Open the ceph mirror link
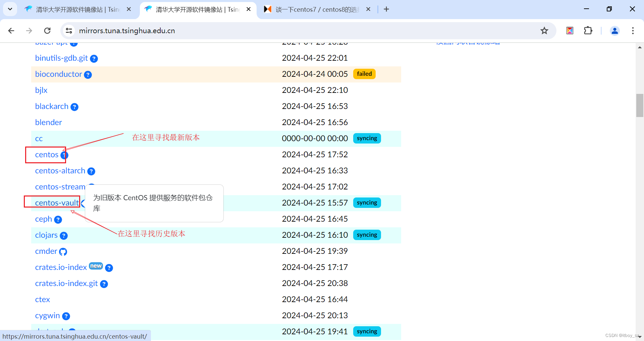Screen dimensions: 644x341 coord(44,219)
